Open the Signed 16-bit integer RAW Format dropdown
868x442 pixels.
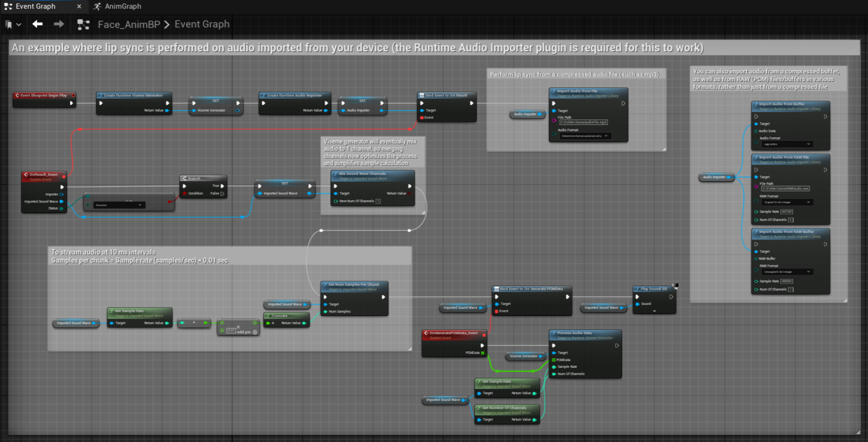click(x=787, y=202)
